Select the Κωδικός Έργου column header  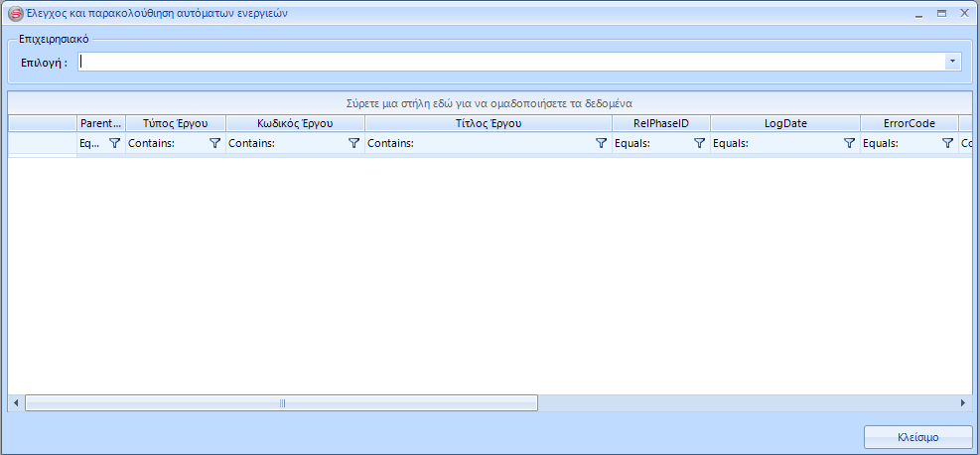[x=295, y=124]
